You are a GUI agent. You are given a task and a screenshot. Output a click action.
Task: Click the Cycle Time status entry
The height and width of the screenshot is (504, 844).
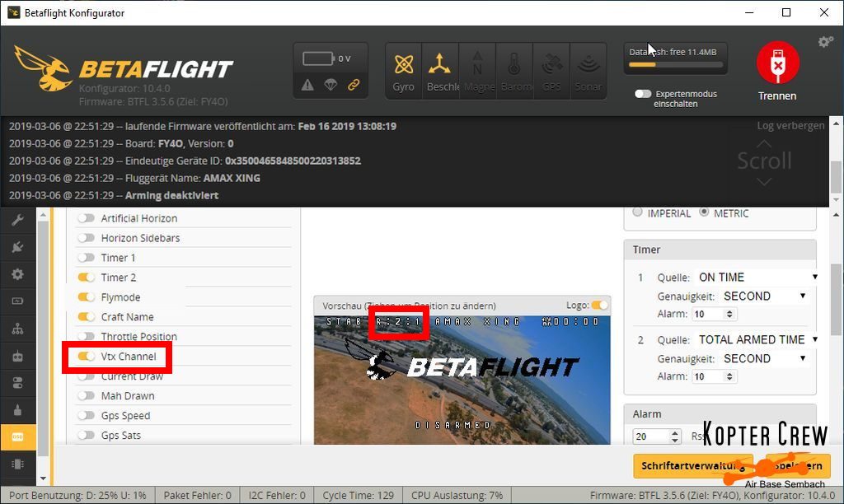(x=358, y=496)
